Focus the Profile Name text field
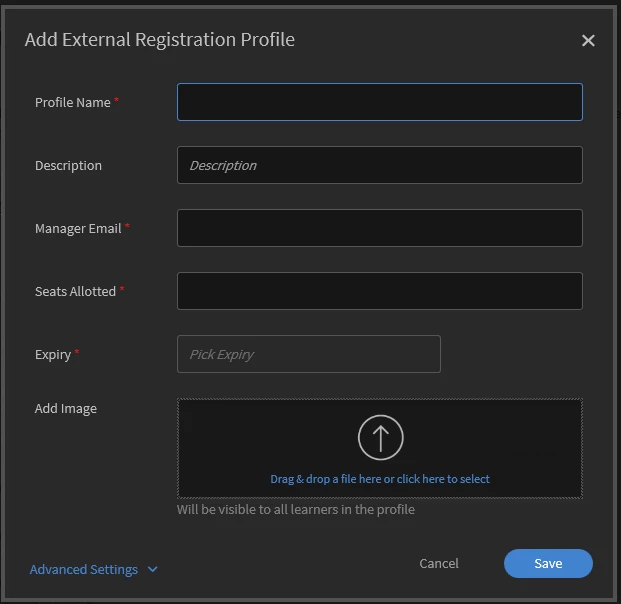The image size is (621, 604). (380, 102)
